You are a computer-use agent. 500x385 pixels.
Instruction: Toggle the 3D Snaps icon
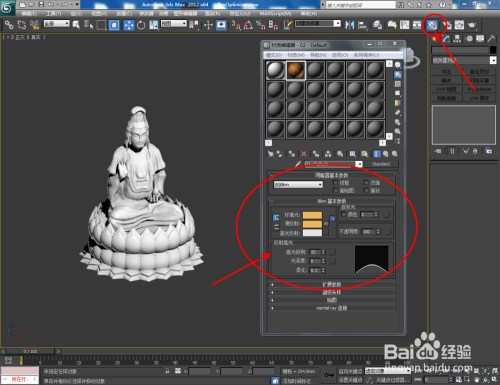[236, 25]
